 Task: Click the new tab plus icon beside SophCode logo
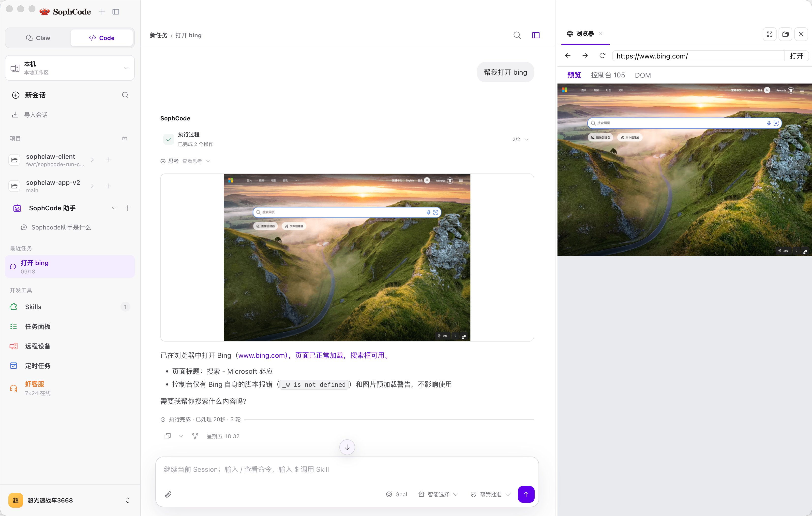pos(102,12)
